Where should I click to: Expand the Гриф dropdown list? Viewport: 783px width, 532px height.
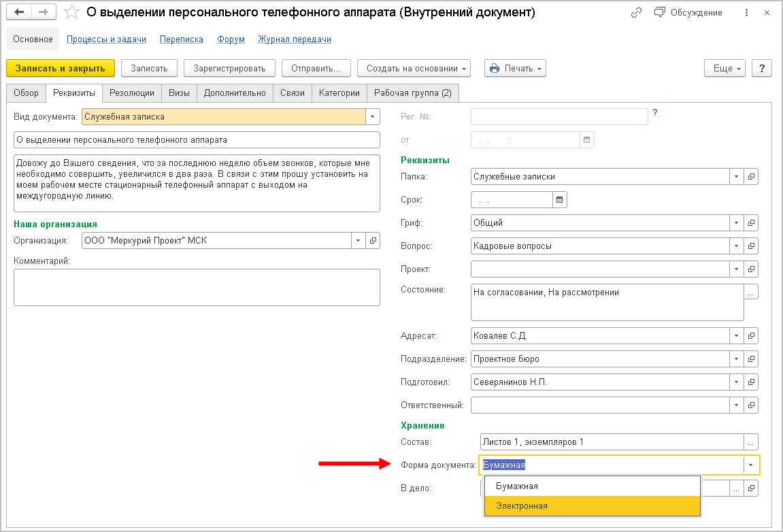coord(736,223)
